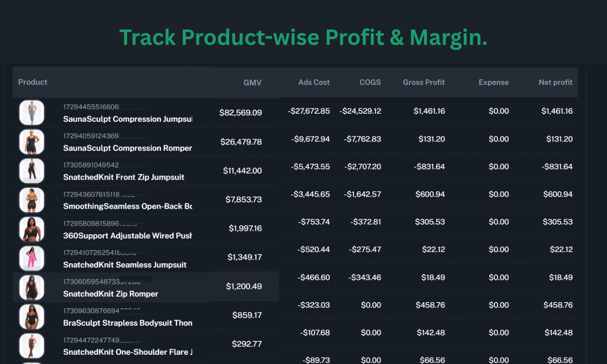The image size is (607, 364).
Task: Select the $82,569.09 GMV cell
Action: [240, 113]
